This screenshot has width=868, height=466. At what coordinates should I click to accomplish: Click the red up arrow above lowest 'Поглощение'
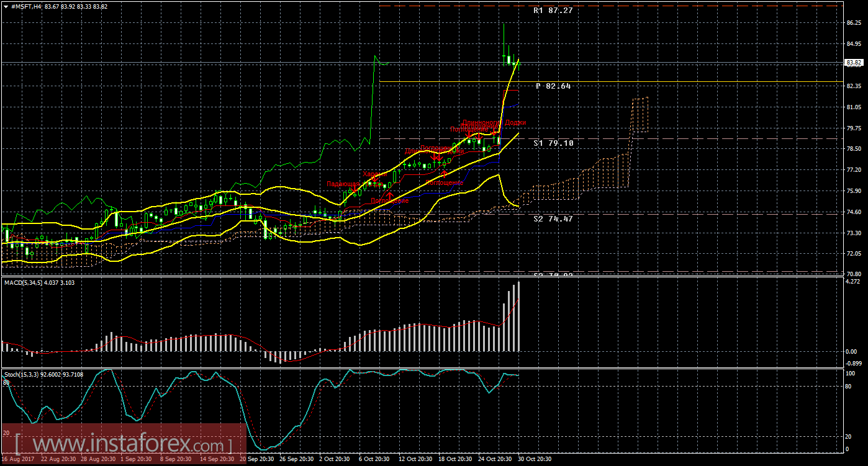389,196
